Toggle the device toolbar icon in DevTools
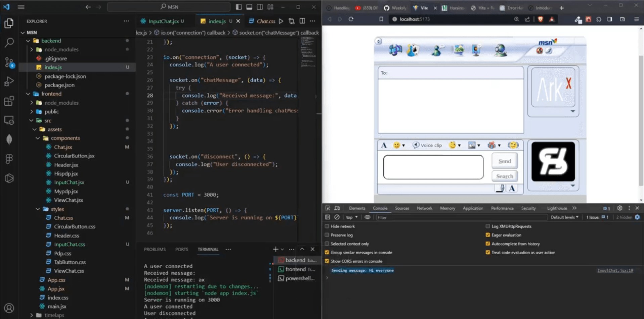The height and width of the screenshot is (319, 644). point(337,208)
